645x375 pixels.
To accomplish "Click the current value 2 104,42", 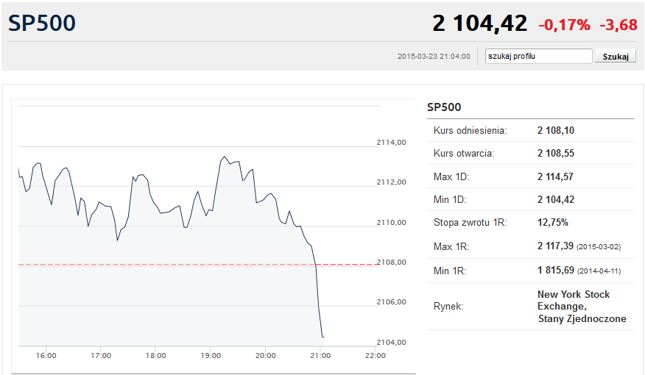I will click(480, 23).
